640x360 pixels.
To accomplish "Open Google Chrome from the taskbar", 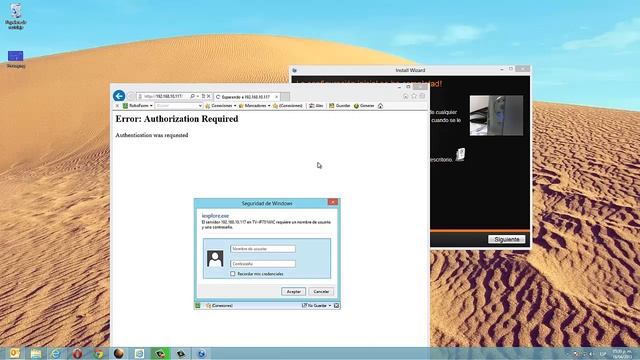I will click(x=98, y=353).
